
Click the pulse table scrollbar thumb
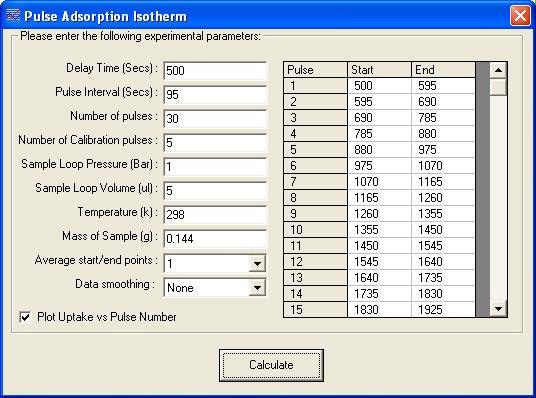pos(498,87)
